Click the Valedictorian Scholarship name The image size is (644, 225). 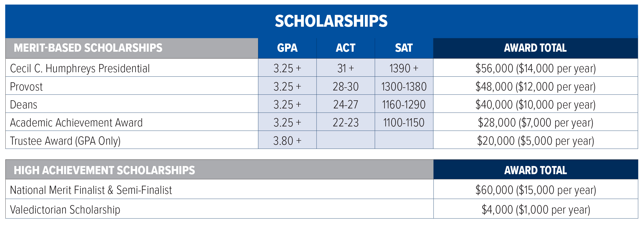point(65,210)
